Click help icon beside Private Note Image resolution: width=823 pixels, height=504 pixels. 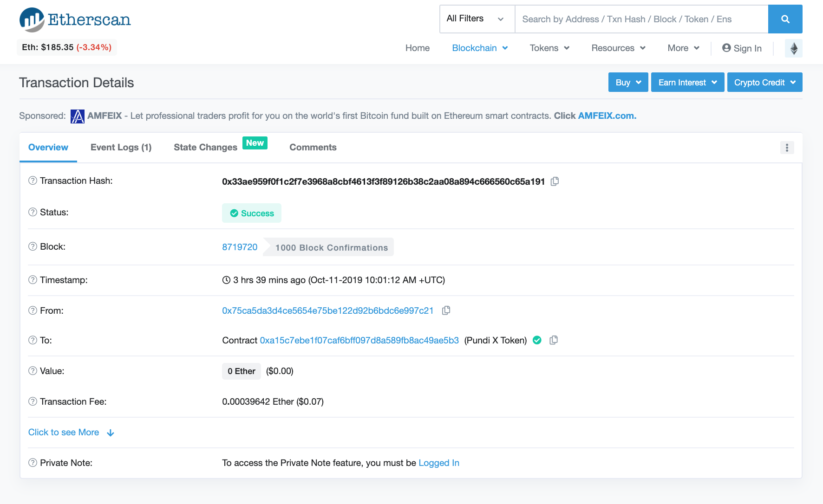click(x=33, y=463)
